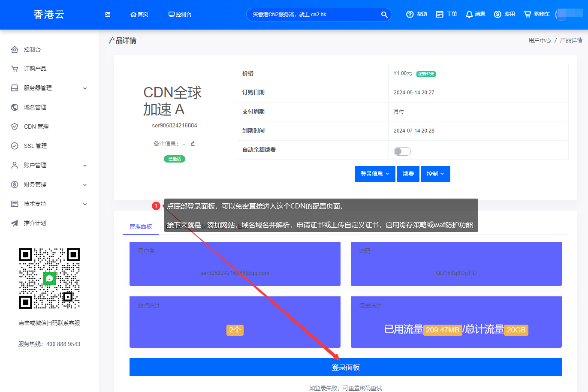Click the blue 登录面板 button
This screenshot has height=392, width=588.
(x=346, y=367)
